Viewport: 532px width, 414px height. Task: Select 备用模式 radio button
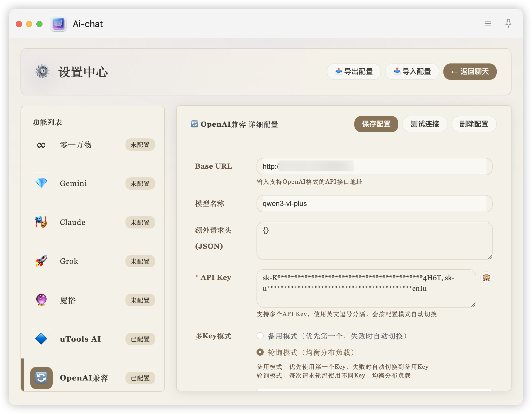click(260, 336)
